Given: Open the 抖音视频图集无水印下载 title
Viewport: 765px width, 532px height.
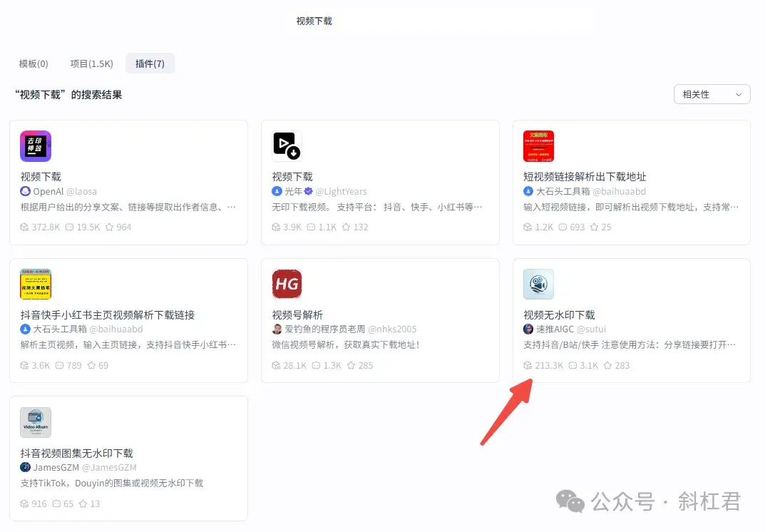Looking at the screenshot, I should point(76,453).
